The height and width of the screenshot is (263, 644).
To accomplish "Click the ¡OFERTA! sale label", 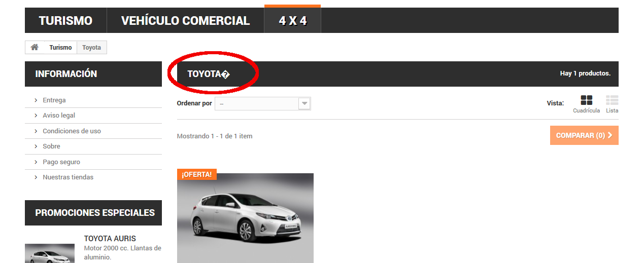I will [x=197, y=174].
